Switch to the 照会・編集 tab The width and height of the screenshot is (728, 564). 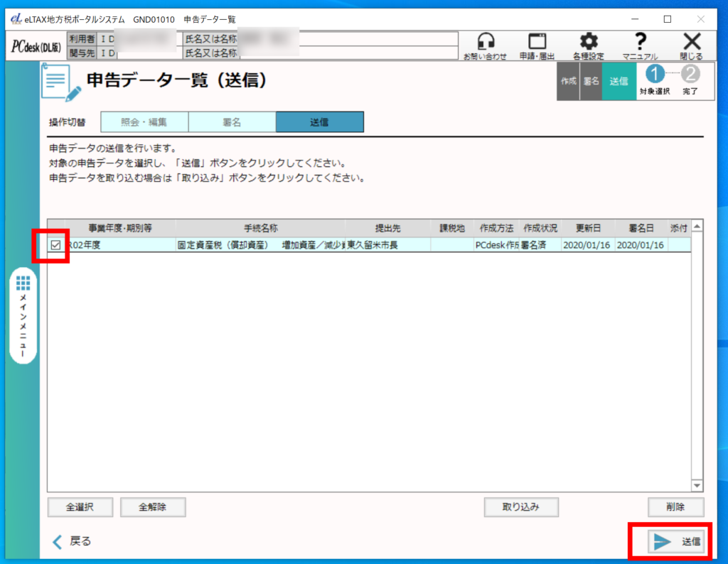click(144, 122)
